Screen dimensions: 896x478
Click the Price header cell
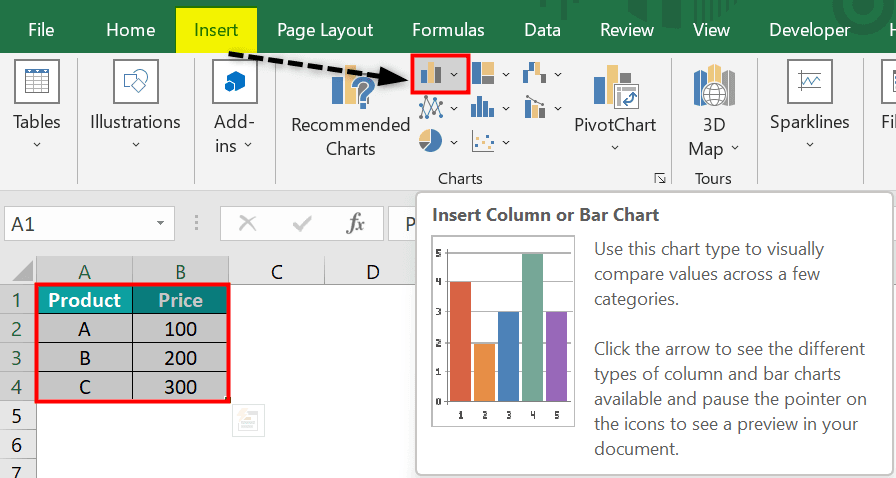click(x=181, y=300)
